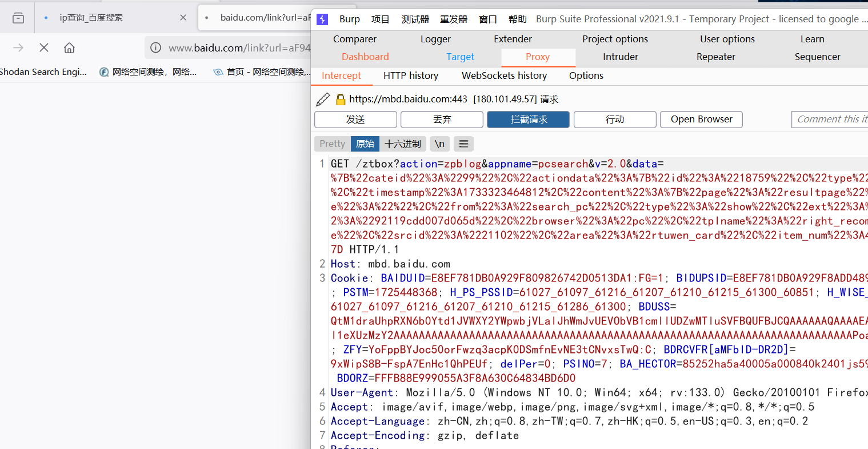Screen dimensions: 868x449
Task: Click the User-Agent header line
Action: tap(599, 393)
